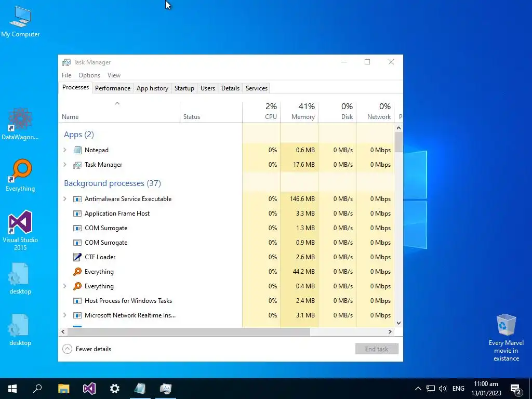Click the Task Manager title bar icon
Viewport: 532px width, 399px height.
66,62
